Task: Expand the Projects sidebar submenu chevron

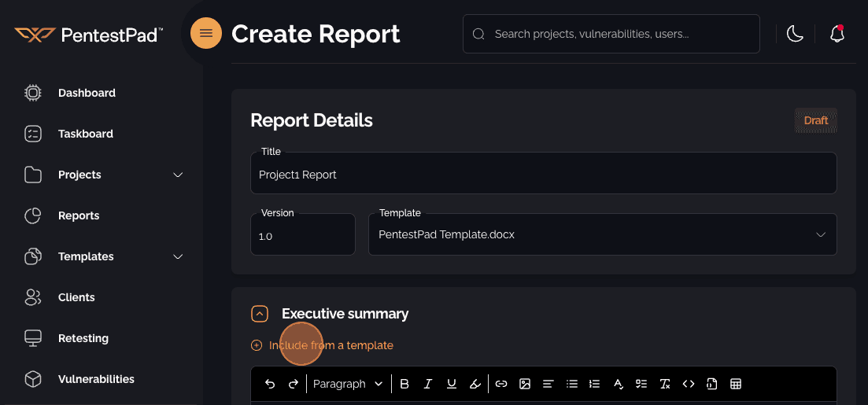Action: tap(179, 175)
